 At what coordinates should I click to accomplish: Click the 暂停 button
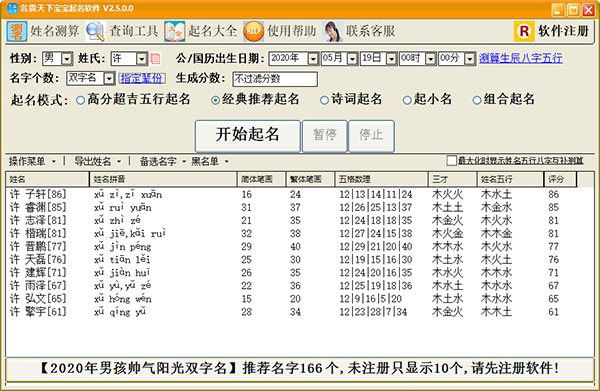pos(324,136)
